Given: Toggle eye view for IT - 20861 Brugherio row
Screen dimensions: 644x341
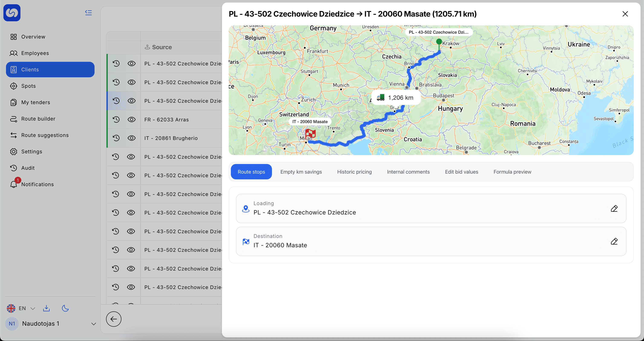Looking at the screenshot, I should pyautogui.click(x=131, y=138).
